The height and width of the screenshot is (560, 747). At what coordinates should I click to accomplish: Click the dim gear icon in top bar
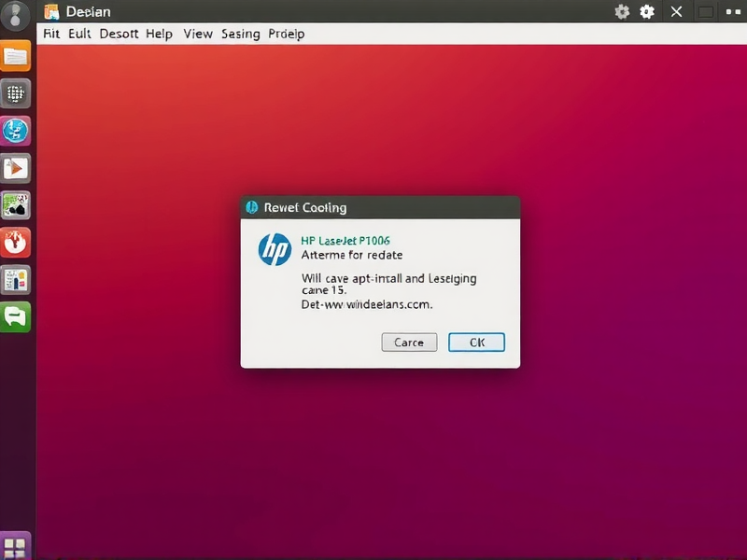pyautogui.click(x=622, y=11)
